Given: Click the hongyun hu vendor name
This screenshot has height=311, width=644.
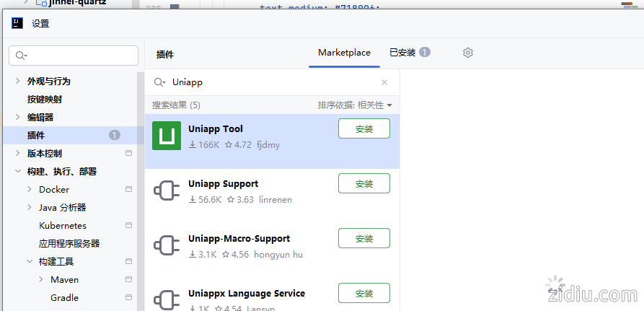Looking at the screenshot, I should pyautogui.click(x=278, y=254).
